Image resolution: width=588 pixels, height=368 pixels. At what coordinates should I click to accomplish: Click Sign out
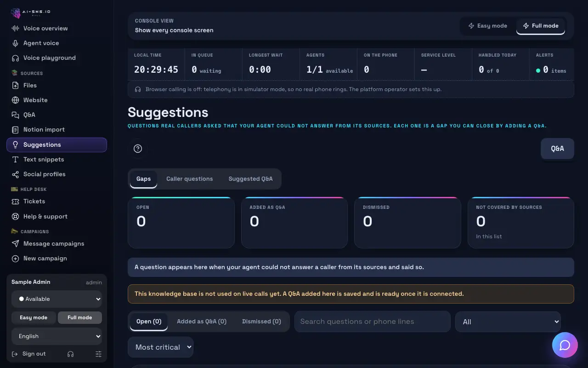[29, 354]
